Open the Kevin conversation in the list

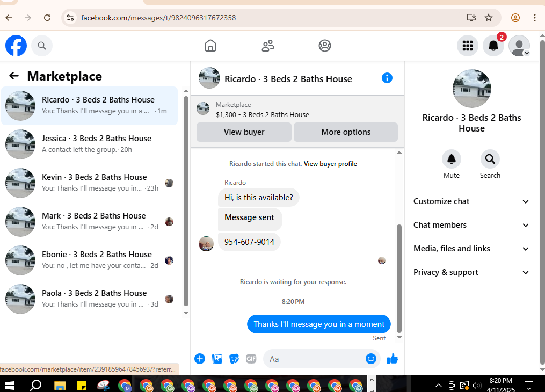click(89, 183)
